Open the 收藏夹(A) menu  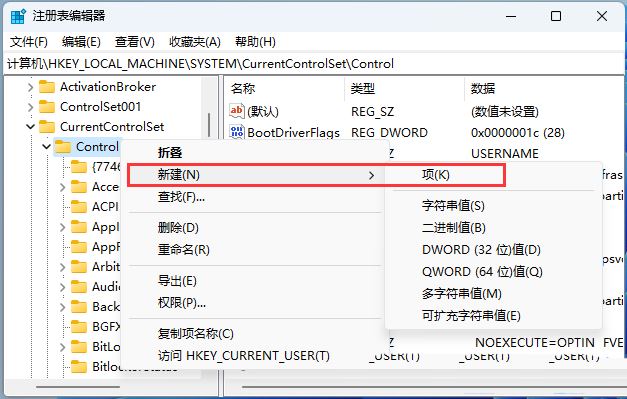[195, 42]
